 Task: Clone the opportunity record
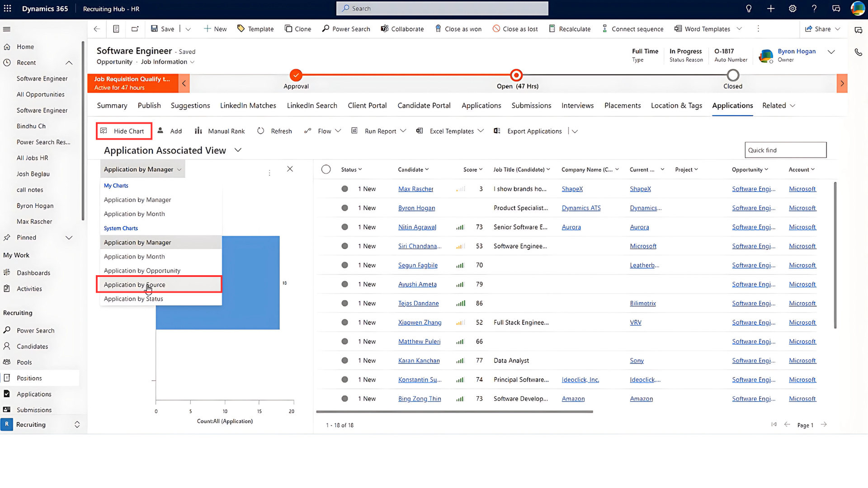pyautogui.click(x=298, y=29)
